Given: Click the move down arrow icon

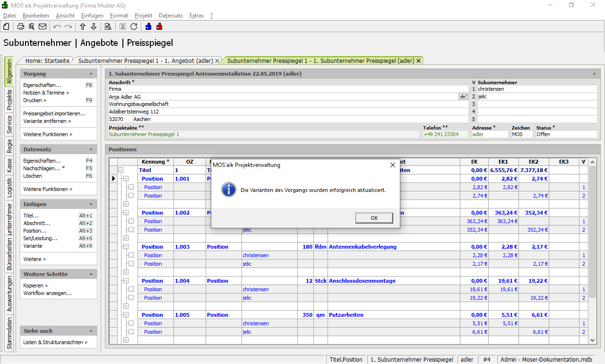Looking at the screenshot, I should [94, 26].
